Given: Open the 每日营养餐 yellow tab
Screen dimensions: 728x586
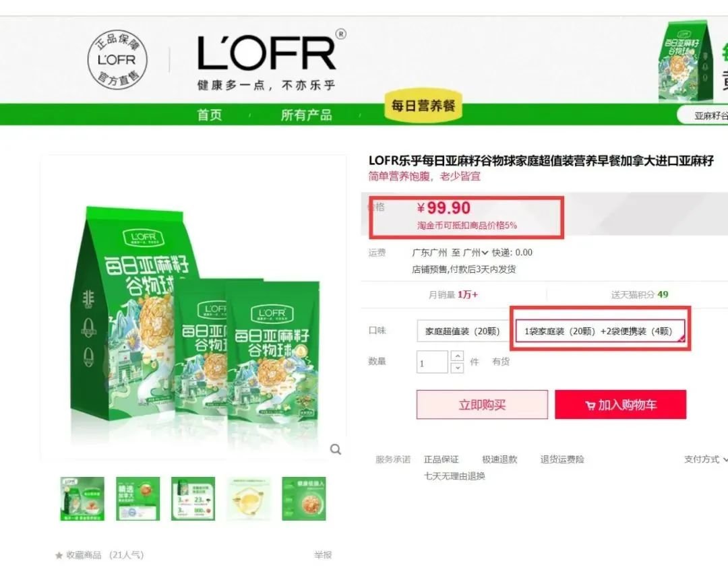Looking at the screenshot, I should pos(423,106).
